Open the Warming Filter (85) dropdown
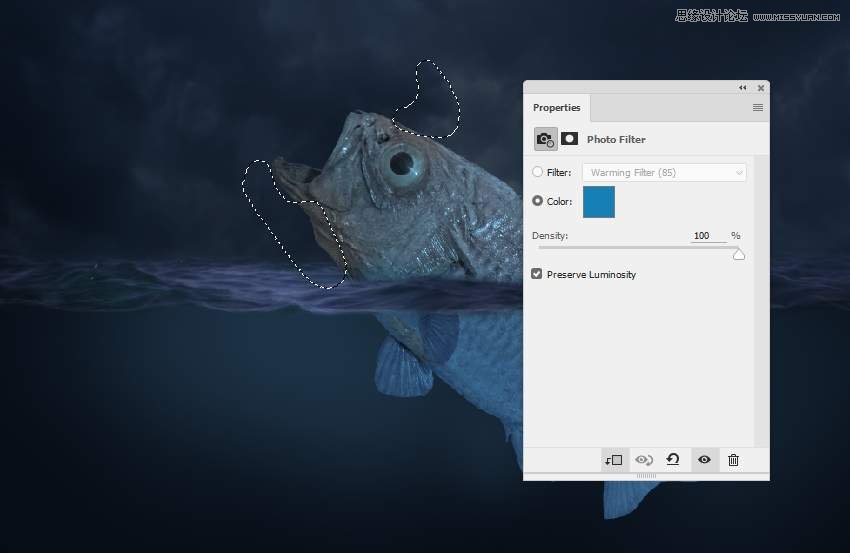 [x=664, y=172]
